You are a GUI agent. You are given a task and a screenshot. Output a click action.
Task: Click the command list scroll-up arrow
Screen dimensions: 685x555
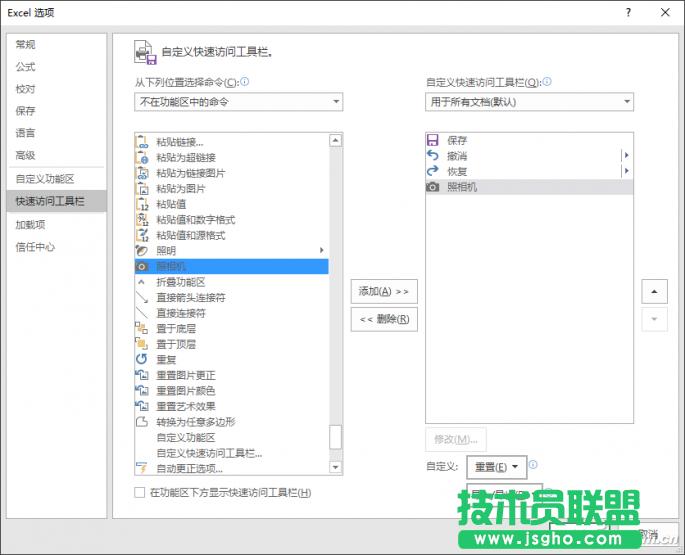click(x=336, y=140)
